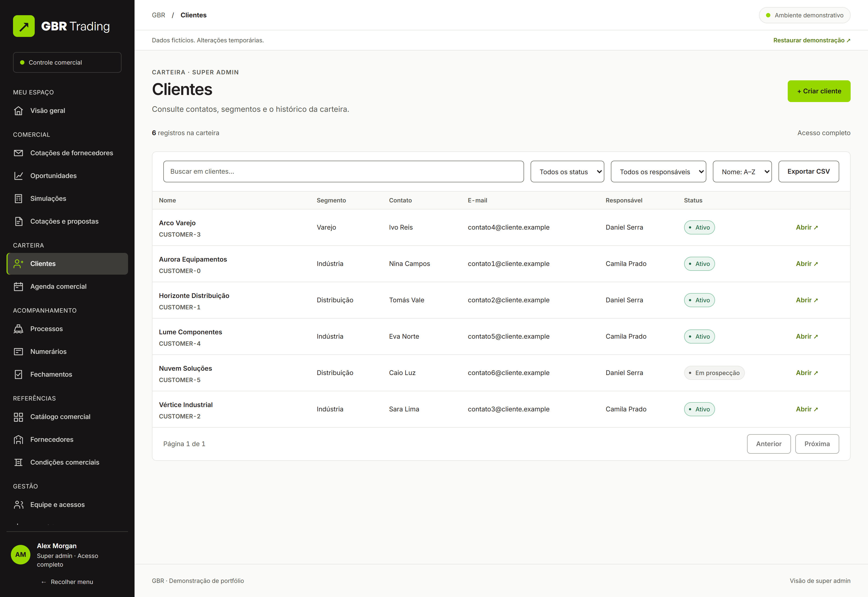Click the Clientes person-plus icon
Image resolution: width=868 pixels, height=597 pixels.
pos(18,264)
